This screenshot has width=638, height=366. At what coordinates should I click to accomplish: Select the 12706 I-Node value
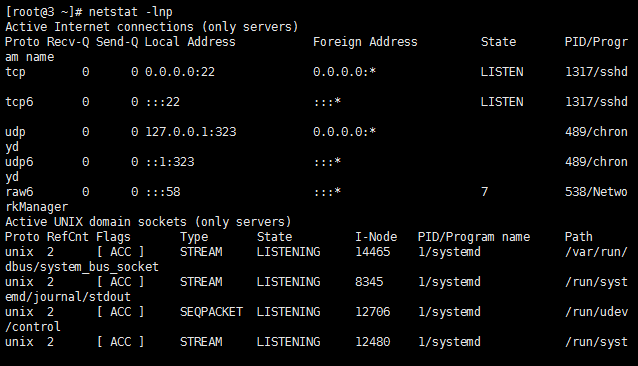pyautogui.click(x=372, y=312)
